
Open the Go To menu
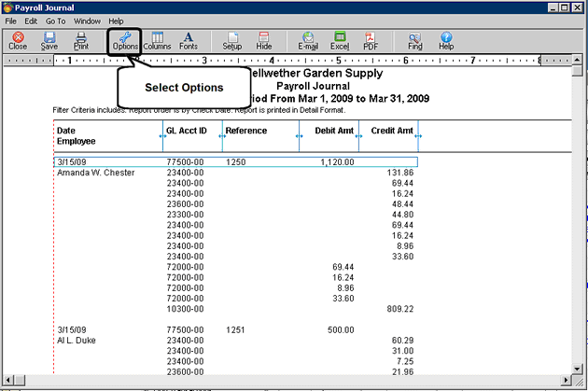[x=55, y=21]
